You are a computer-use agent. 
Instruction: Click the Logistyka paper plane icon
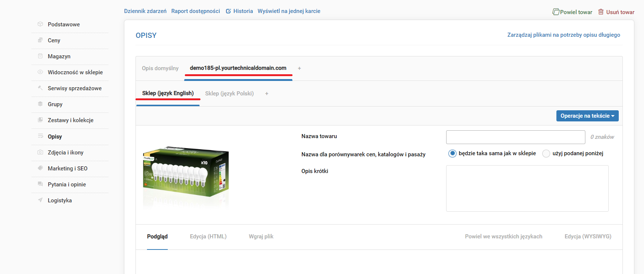[x=40, y=200]
